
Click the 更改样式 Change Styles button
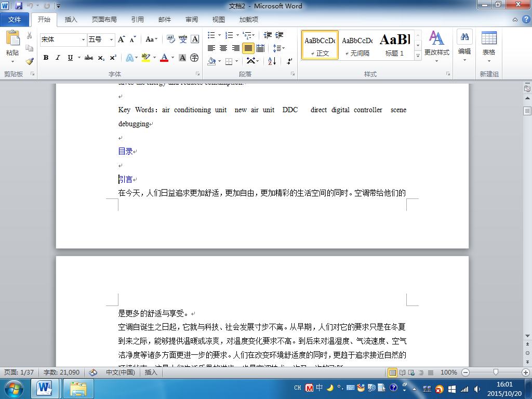pyautogui.click(x=436, y=46)
